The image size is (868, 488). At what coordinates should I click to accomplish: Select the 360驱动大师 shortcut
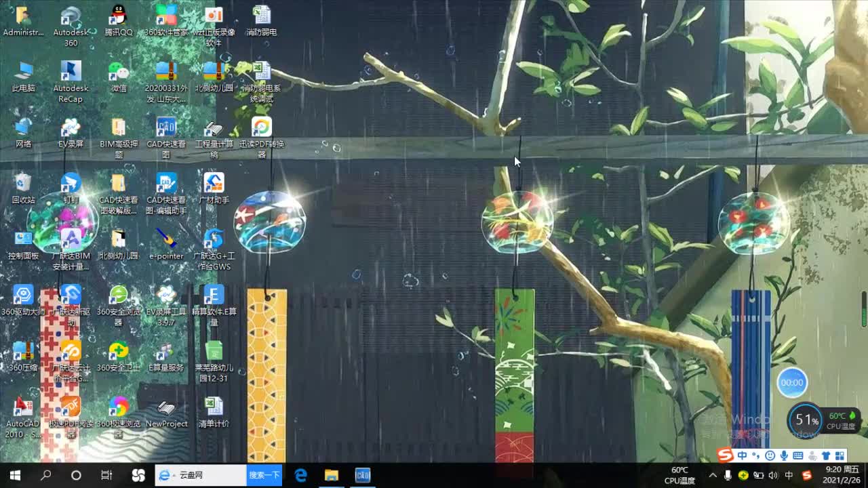coord(23,300)
